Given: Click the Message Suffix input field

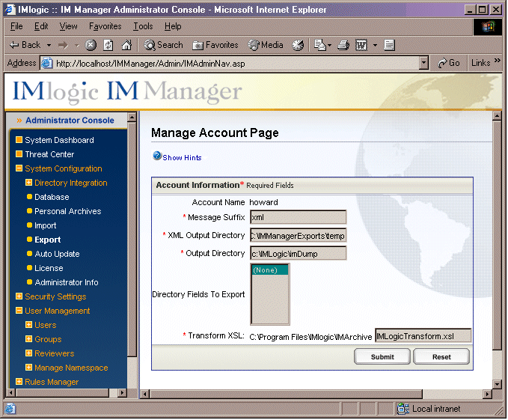Looking at the screenshot, I should pyautogui.click(x=298, y=217).
